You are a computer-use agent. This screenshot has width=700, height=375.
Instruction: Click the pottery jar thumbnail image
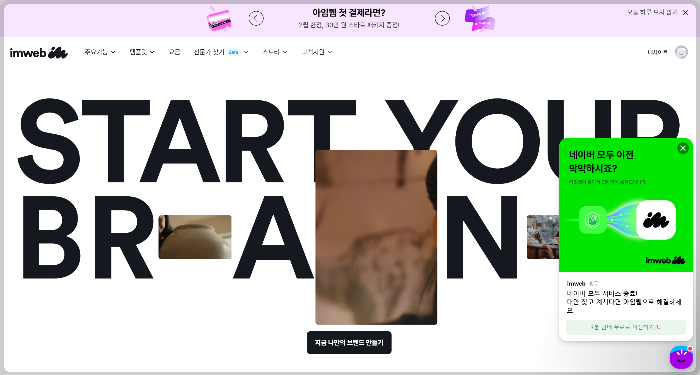tap(195, 237)
